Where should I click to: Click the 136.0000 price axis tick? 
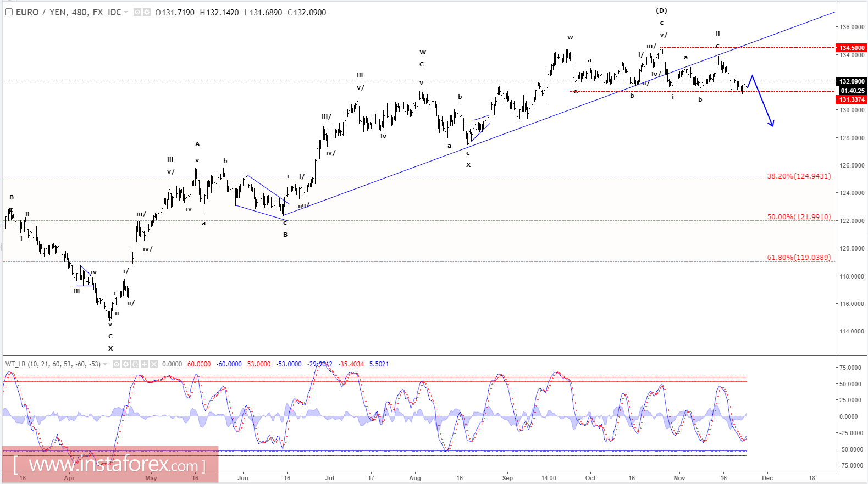tap(852, 27)
